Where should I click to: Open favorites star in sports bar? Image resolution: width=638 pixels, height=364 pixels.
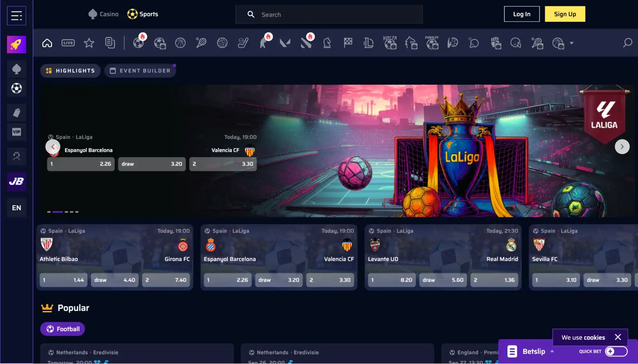point(89,43)
